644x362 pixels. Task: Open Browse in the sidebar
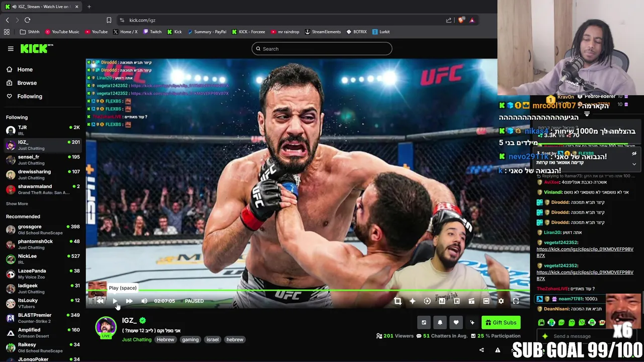click(x=27, y=83)
